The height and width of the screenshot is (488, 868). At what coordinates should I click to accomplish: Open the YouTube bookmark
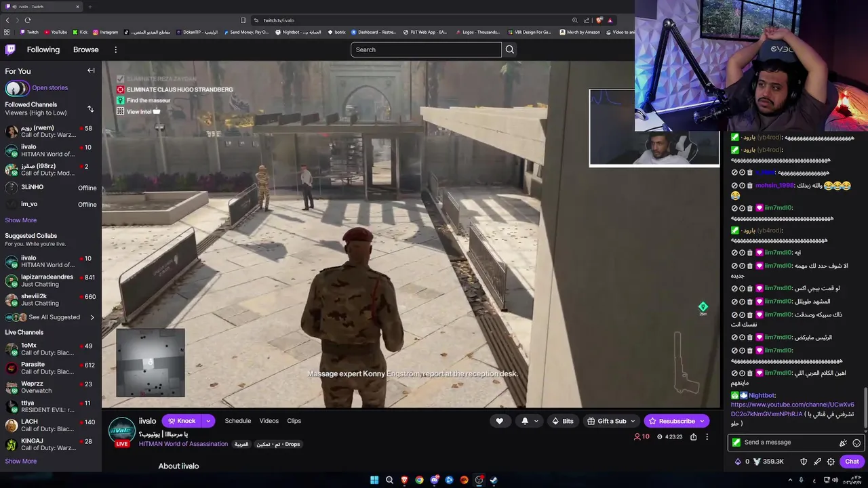click(56, 32)
